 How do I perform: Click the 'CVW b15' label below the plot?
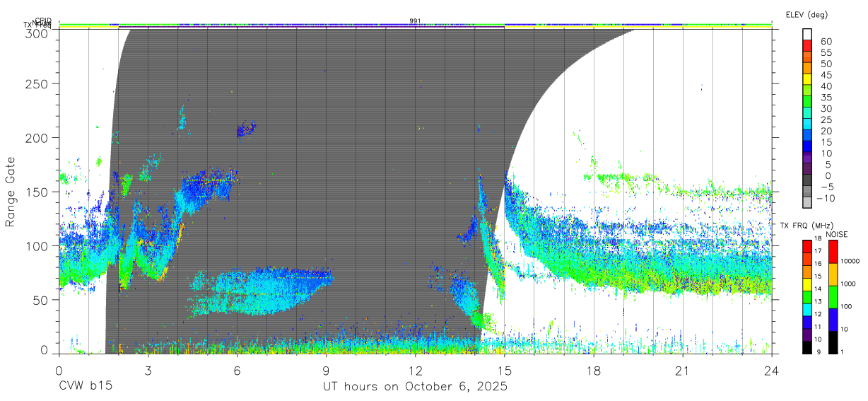pyautogui.click(x=86, y=387)
